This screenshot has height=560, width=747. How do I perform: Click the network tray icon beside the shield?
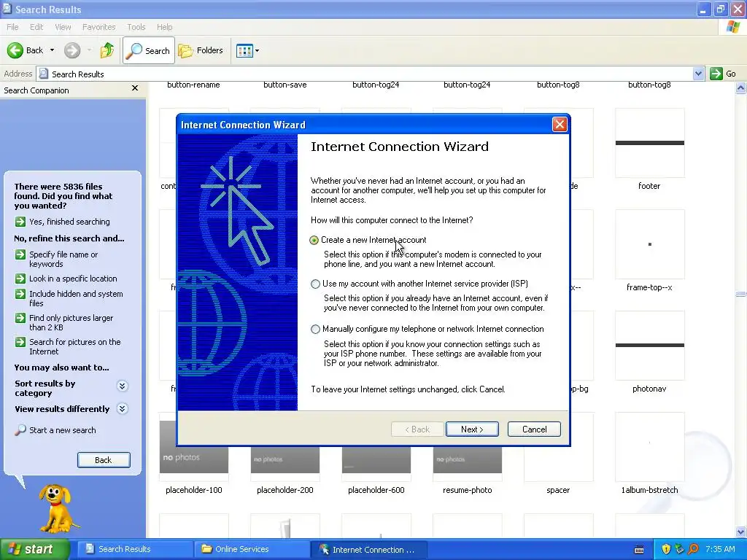click(x=680, y=550)
